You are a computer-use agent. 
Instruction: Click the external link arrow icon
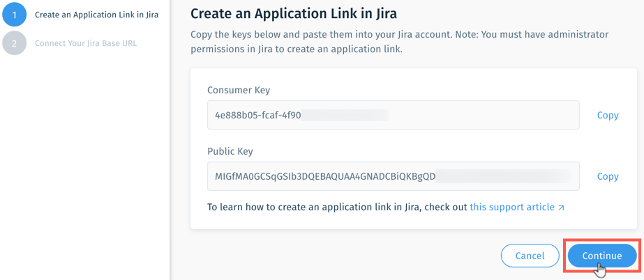click(x=562, y=208)
